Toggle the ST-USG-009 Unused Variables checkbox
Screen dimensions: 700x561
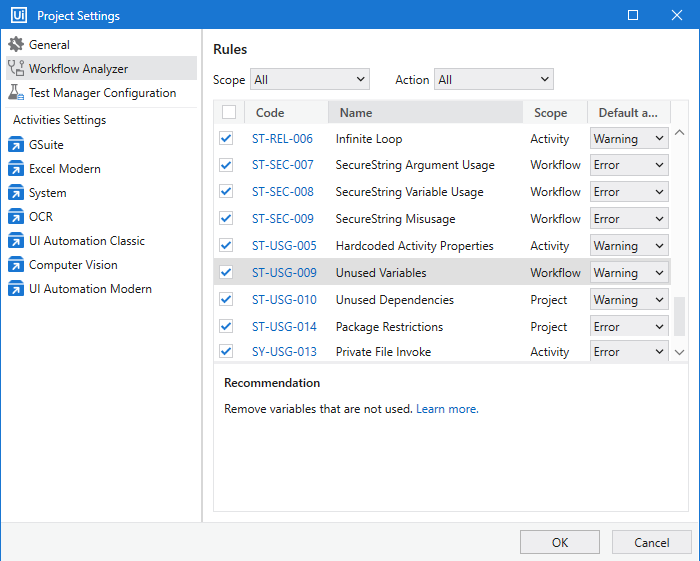coord(226,272)
